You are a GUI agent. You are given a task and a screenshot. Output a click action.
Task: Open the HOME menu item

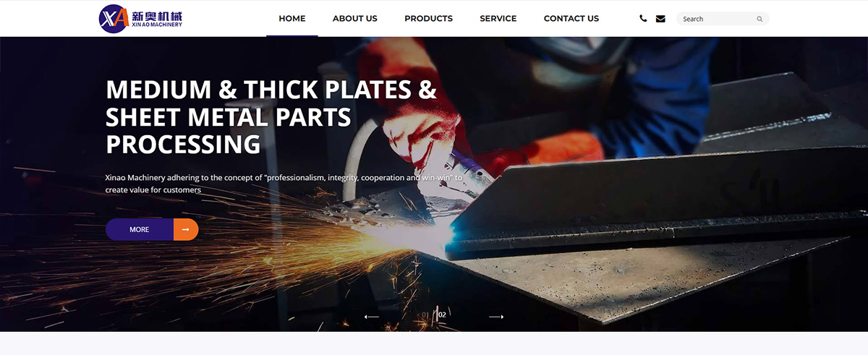292,19
